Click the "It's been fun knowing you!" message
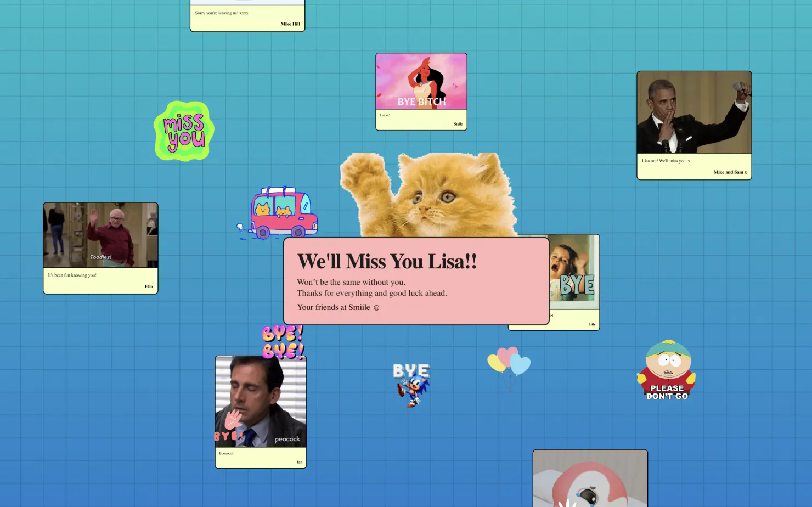This screenshot has height=507, width=812. [x=72, y=275]
